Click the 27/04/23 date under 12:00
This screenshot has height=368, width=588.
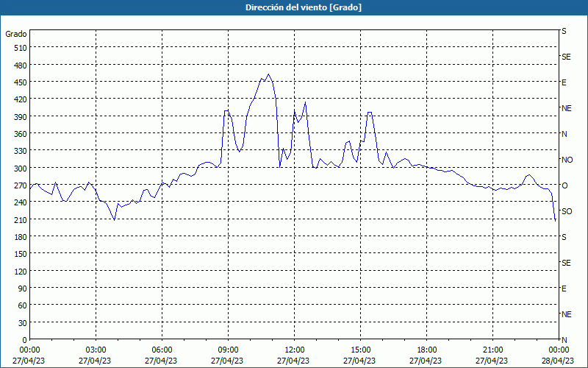coord(293,361)
